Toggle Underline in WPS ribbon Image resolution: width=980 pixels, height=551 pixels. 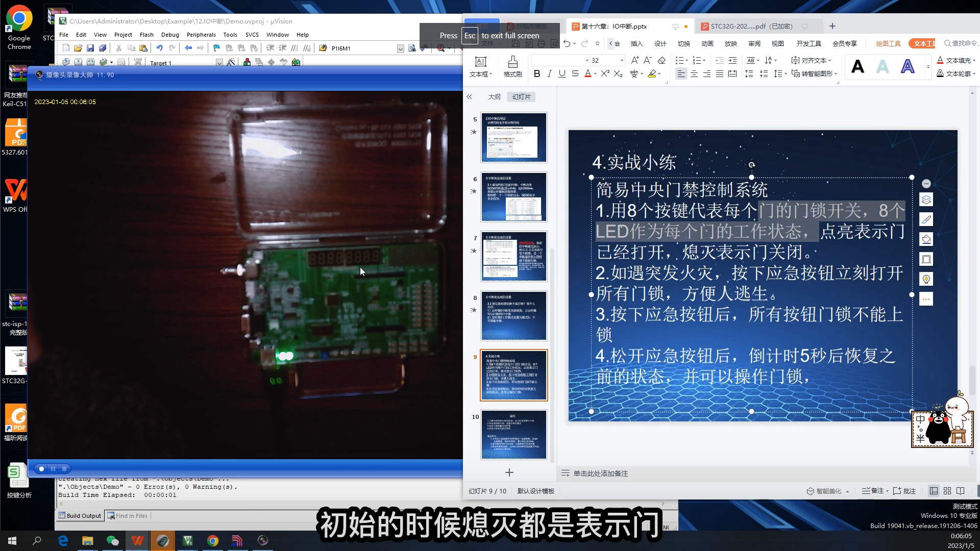tap(562, 73)
